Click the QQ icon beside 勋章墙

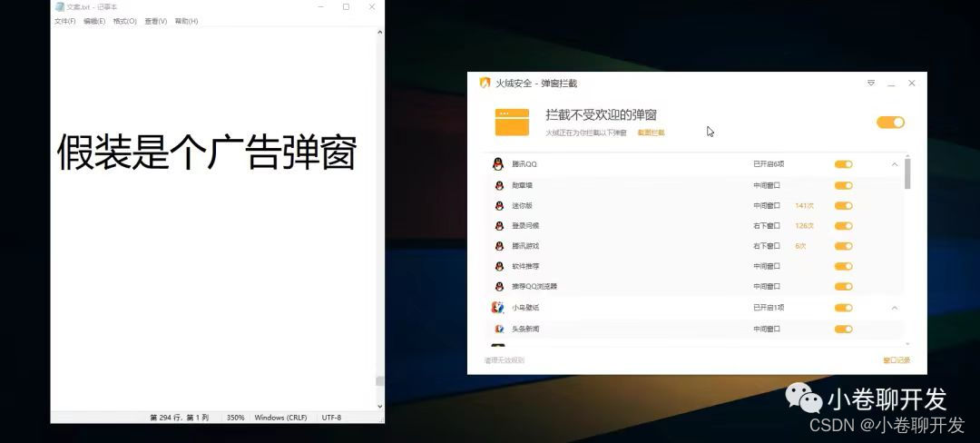499,185
